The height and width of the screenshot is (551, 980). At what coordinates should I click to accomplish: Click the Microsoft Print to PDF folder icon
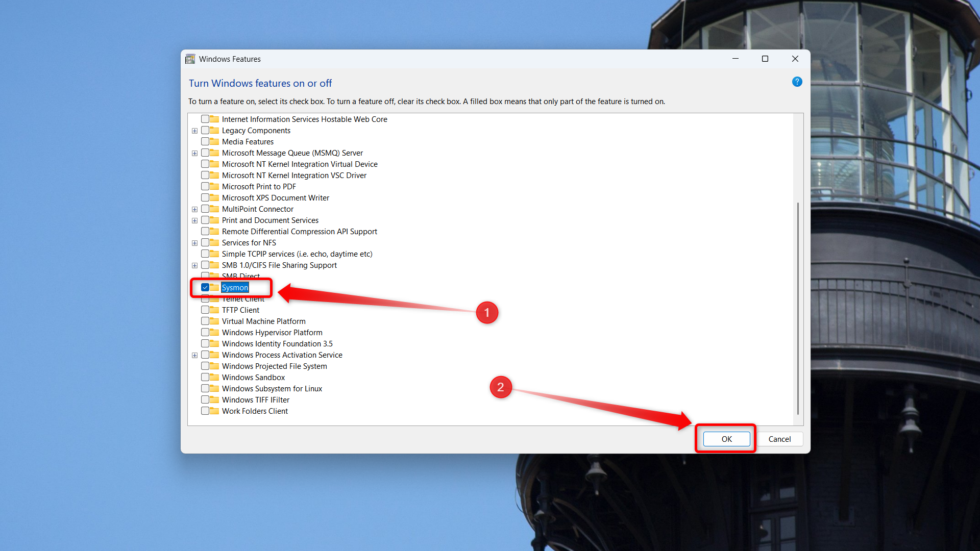tap(215, 187)
